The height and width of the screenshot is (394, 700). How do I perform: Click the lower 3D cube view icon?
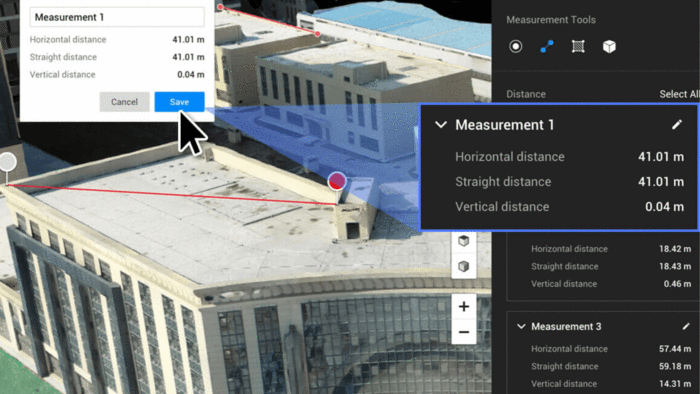[x=464, y=266]
